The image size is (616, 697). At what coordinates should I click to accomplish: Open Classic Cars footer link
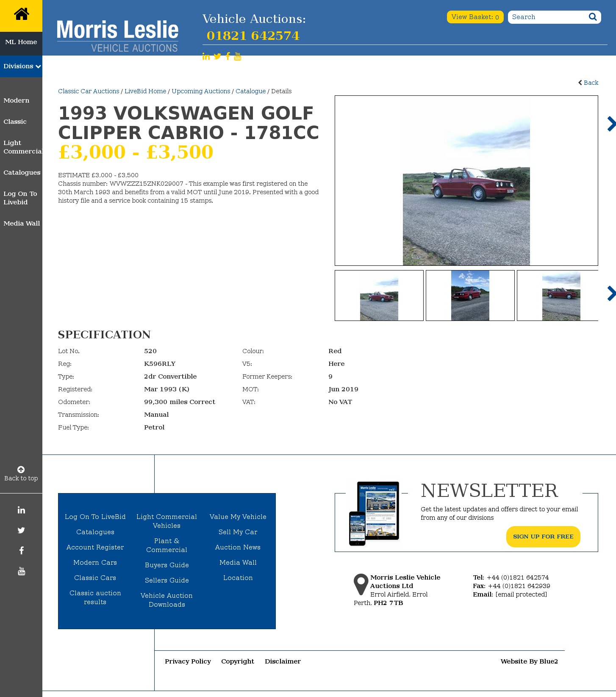click(x=95, y=578)
